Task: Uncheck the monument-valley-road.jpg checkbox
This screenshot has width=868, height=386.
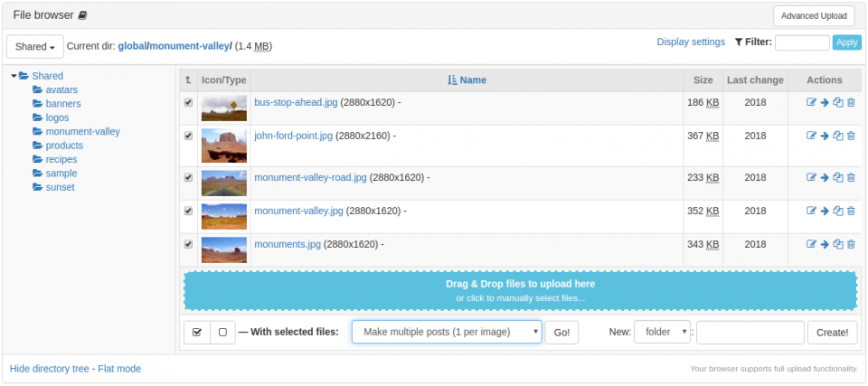Action: 188,178
